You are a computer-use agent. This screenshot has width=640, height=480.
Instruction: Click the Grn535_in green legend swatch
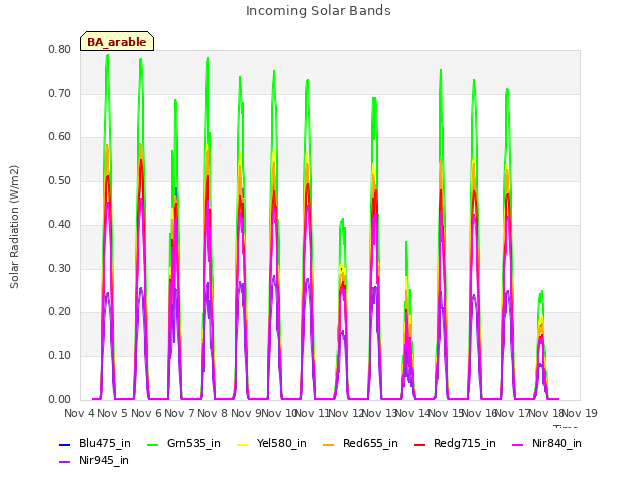click(x=152, y=444)
